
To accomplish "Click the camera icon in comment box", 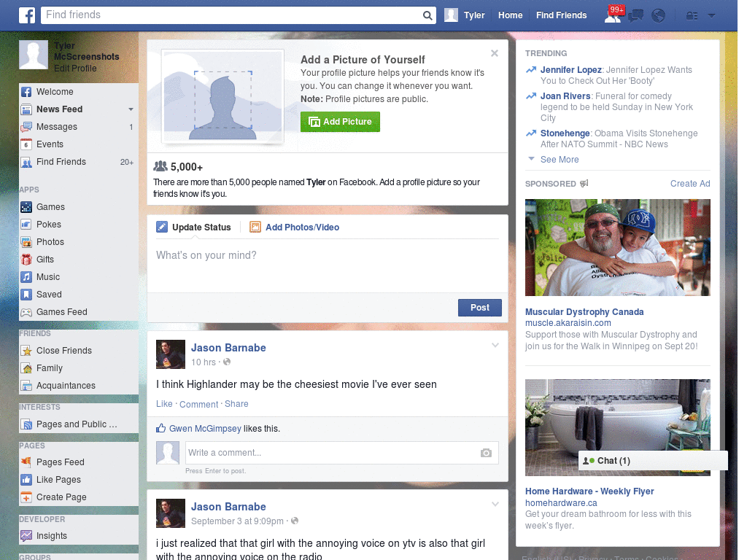I will click(x=486, y=453).
